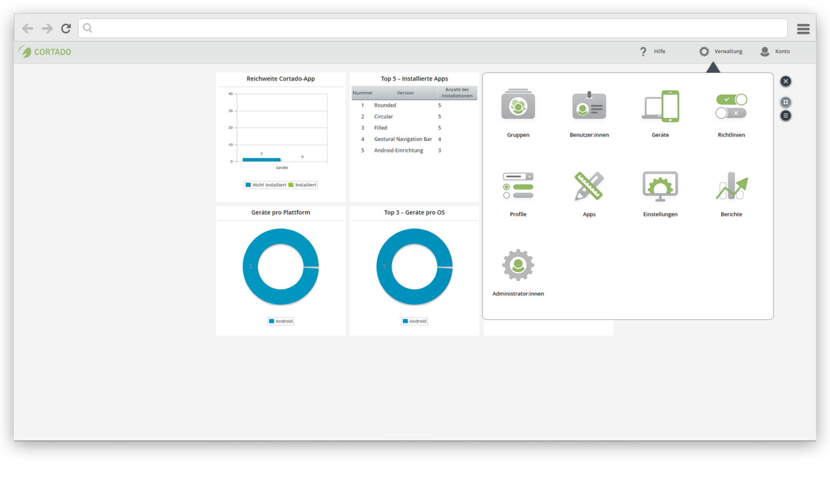Open Richtlinien policies icon
Screen dimensions: 830x504
point(731,106)
